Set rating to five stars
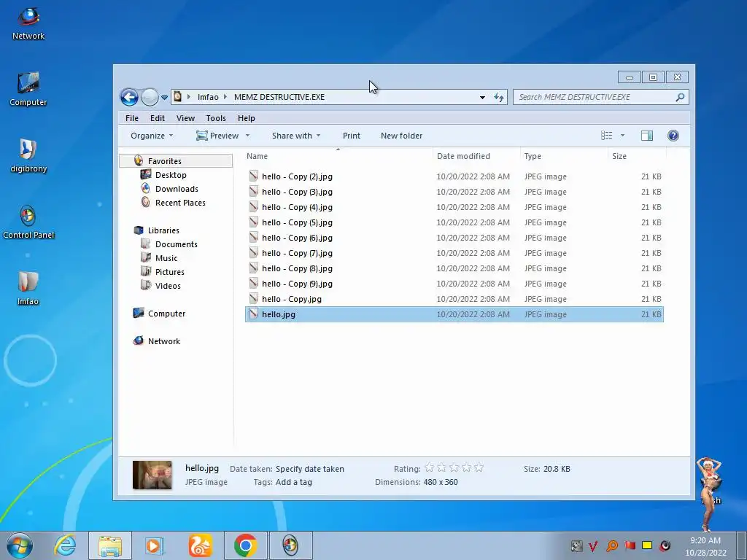The width and height of the screenshot is (747, 560). 479,467
